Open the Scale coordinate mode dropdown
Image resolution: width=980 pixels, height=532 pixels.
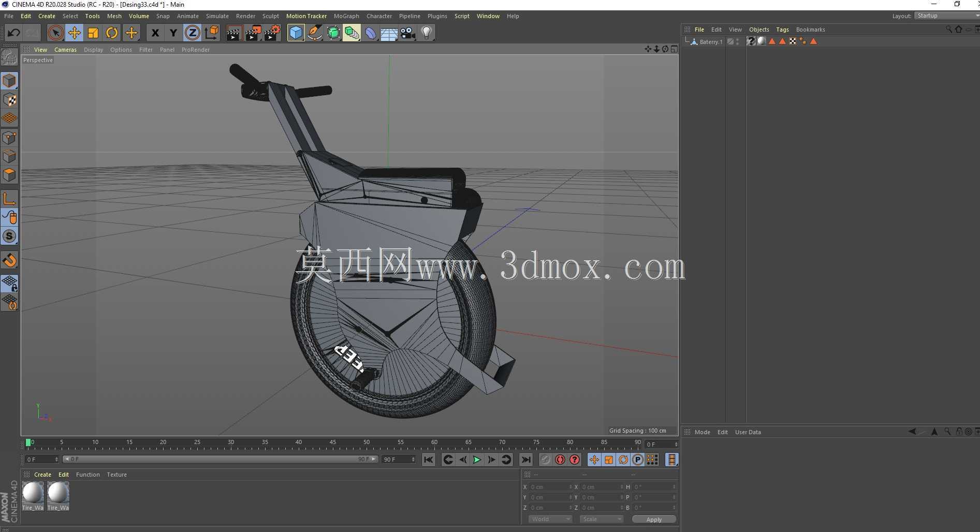tap(601, 519)
